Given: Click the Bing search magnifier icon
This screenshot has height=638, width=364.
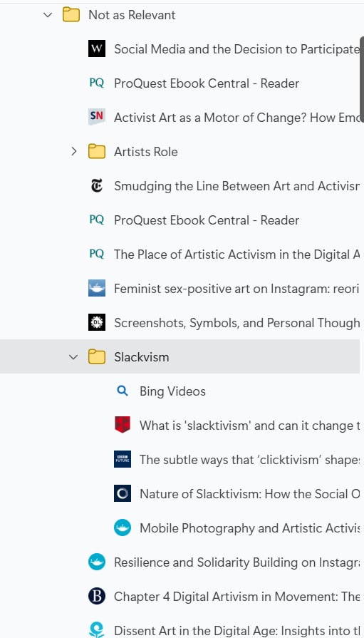Looking at the screenshot, I should [x=123, y=391].
